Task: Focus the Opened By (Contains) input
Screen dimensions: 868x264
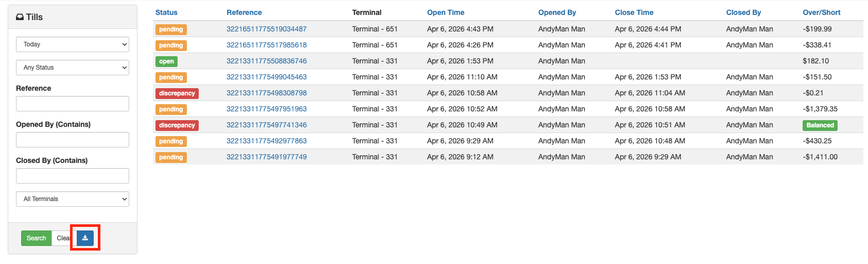Action: [x=73, y=140]
